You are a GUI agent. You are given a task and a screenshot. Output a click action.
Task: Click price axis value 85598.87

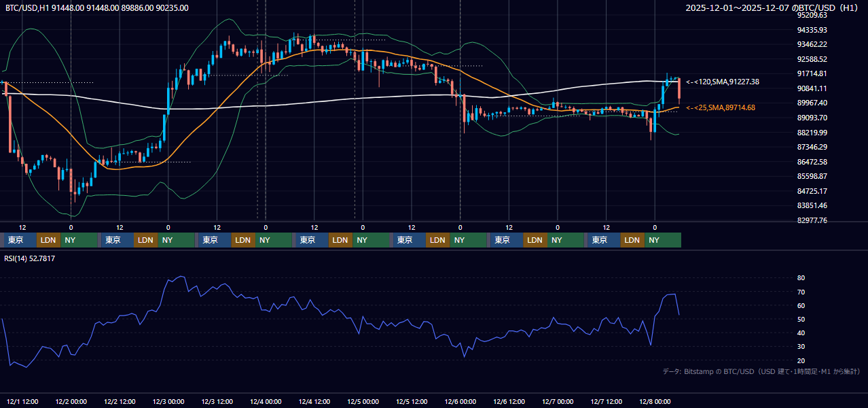812,176
